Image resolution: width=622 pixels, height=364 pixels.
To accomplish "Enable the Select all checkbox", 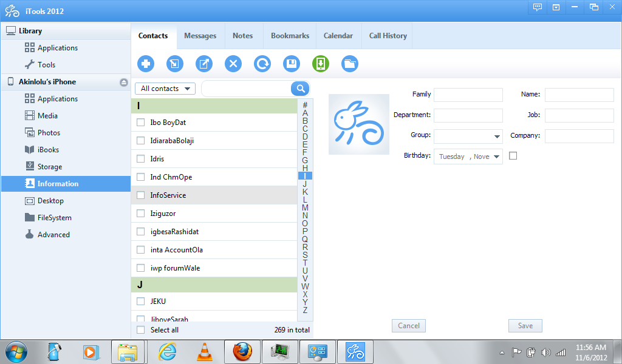I will pos(140,330).
